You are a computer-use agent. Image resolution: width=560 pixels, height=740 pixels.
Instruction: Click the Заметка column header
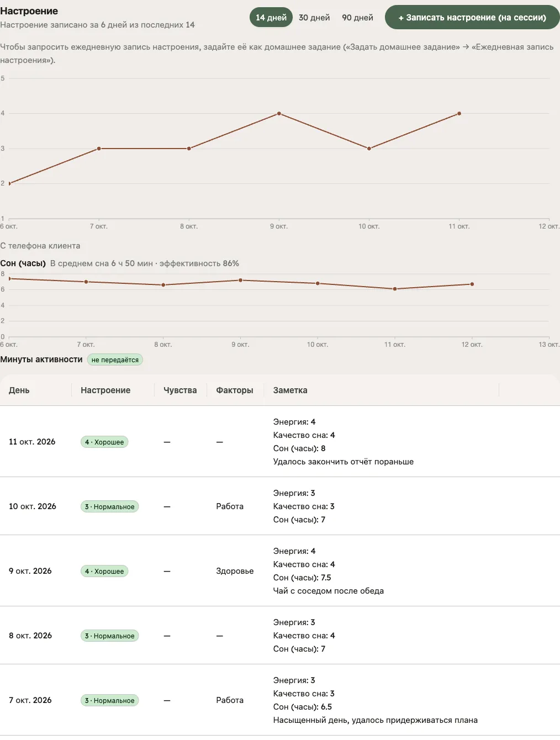290,390
